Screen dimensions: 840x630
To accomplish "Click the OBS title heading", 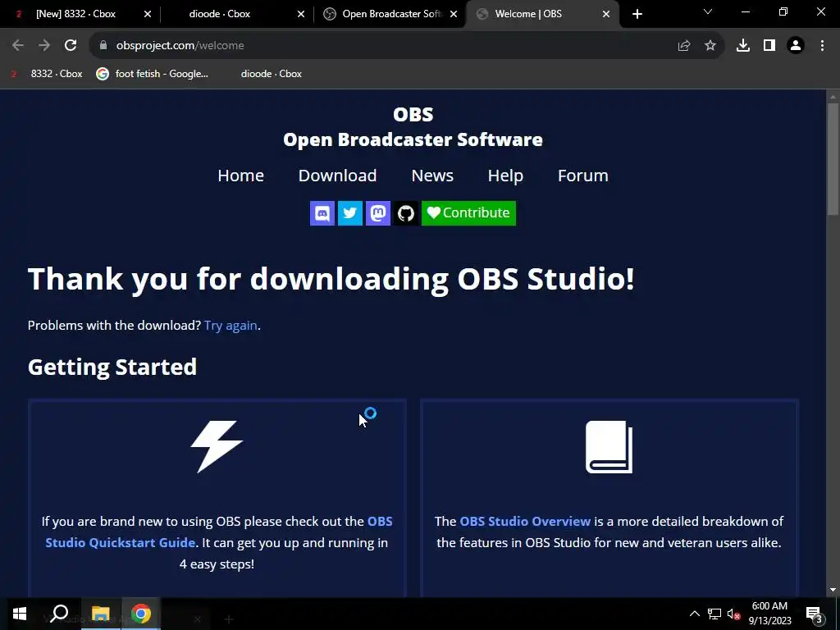I will pos(413,114).
